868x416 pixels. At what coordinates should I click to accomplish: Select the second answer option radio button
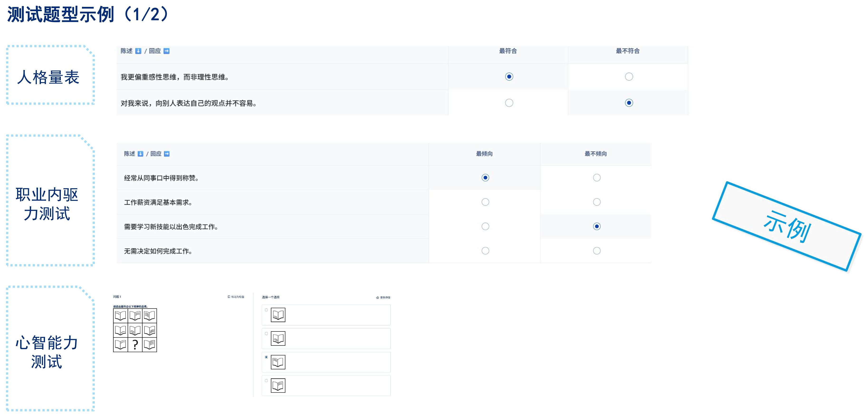coord(266,333)
